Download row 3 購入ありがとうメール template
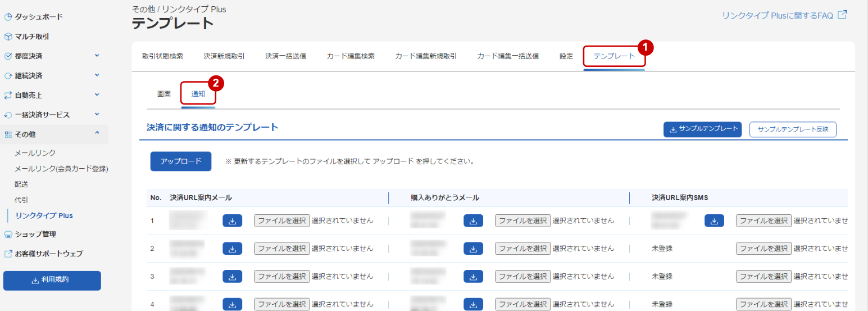The height and width of the screenshot is (311, 868). (474, 277)
